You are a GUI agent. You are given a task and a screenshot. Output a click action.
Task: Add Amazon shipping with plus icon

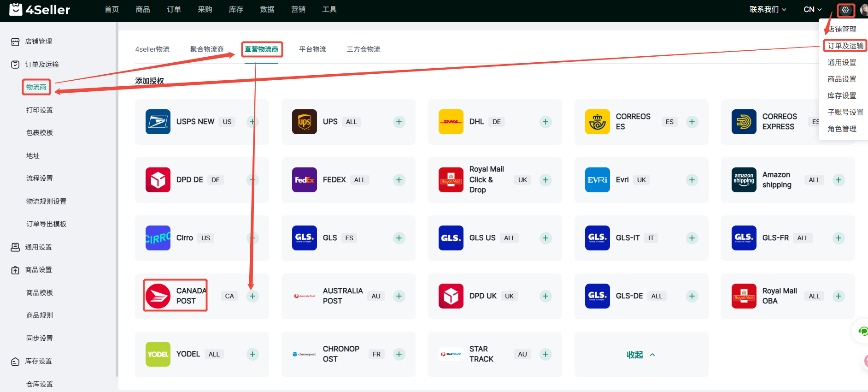[839, 180]
